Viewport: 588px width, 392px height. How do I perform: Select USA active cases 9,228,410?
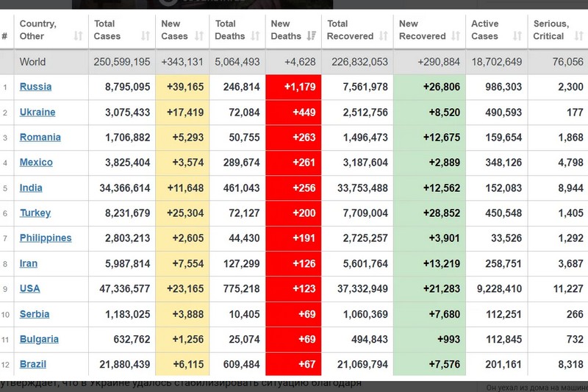coord(499,289)
